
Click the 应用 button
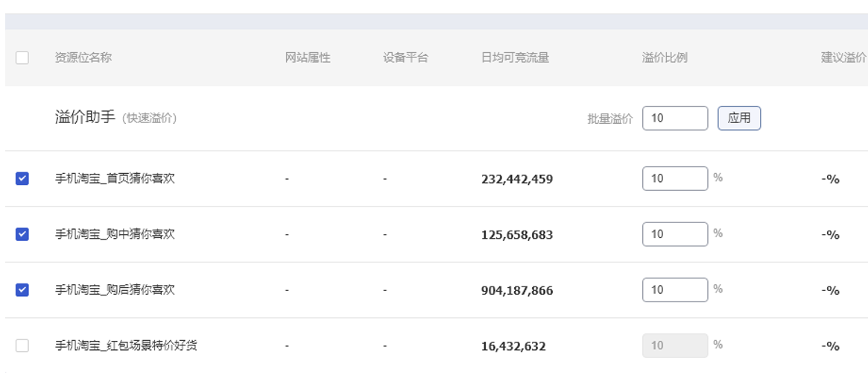[738, 118]
